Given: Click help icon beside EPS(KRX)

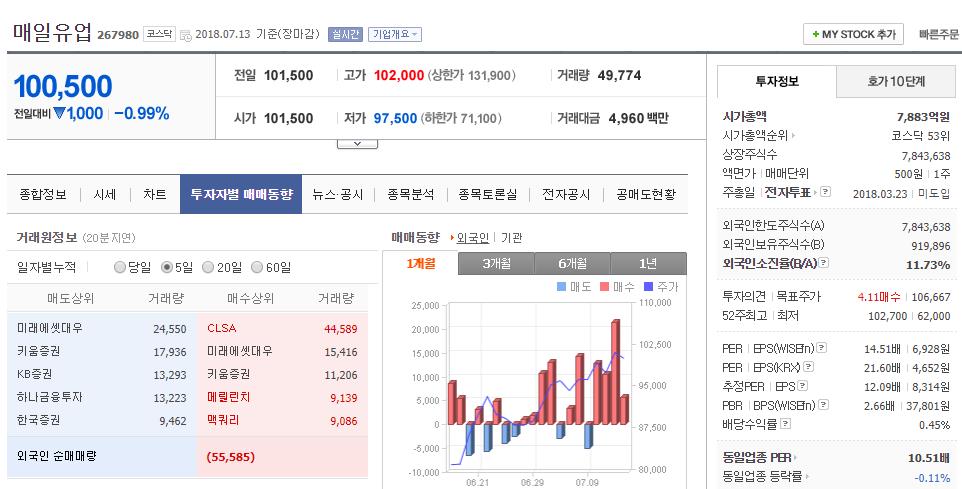Looking at the screenshot, I should [x=809, y=367].
